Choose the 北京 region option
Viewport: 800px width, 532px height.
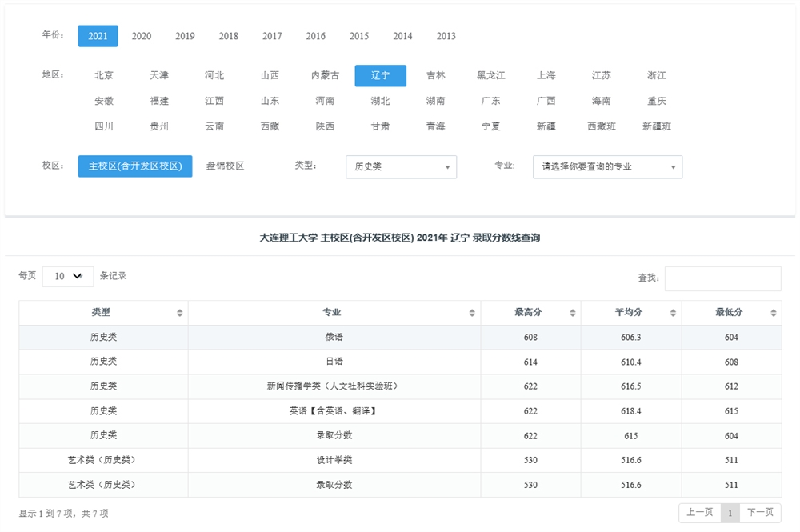[x=104, y=76]
